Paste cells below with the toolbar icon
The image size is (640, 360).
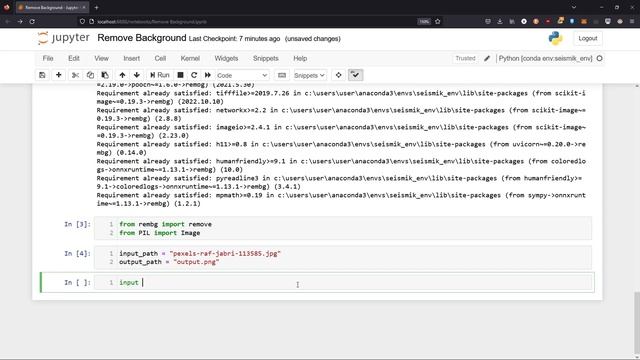point(105,75)
